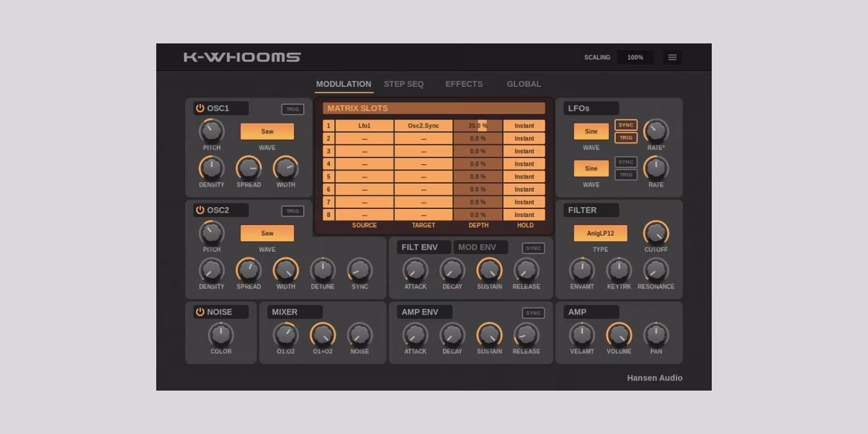Switch to the STEP SEQ tab
The width and height of the screenshot is (868, 434).
pyautogui.click(x=404, y=84)
